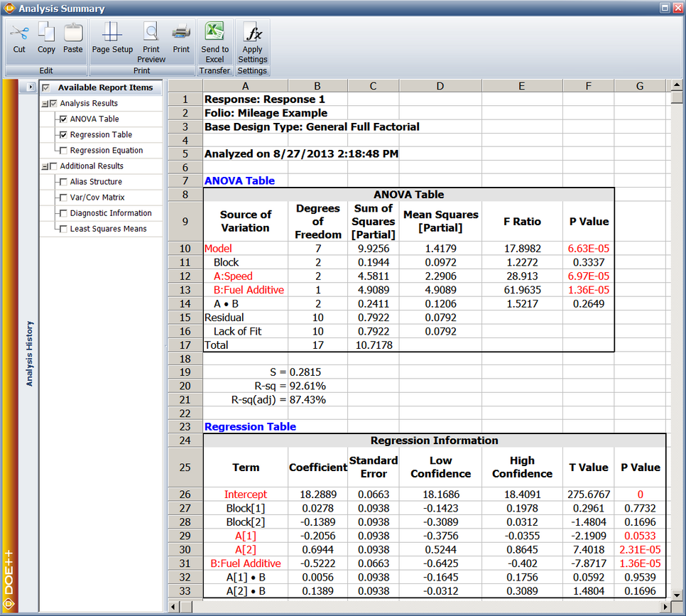Click the 'A:Speed' source cell
The image size is (686, 616).
click(246, 276)
